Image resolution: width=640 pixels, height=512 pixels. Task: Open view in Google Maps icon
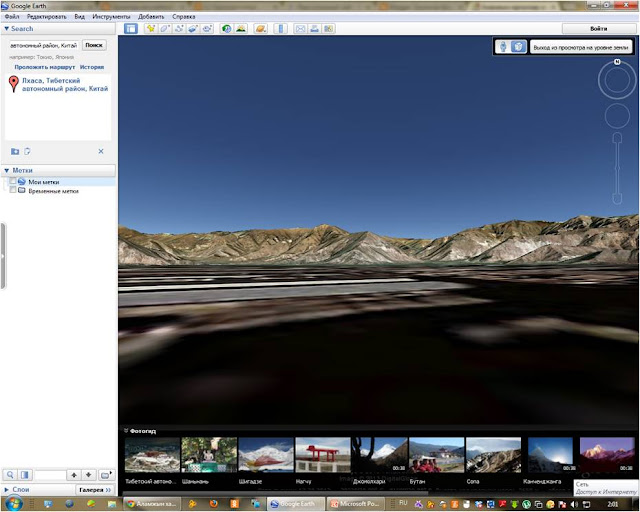point(329,29)
